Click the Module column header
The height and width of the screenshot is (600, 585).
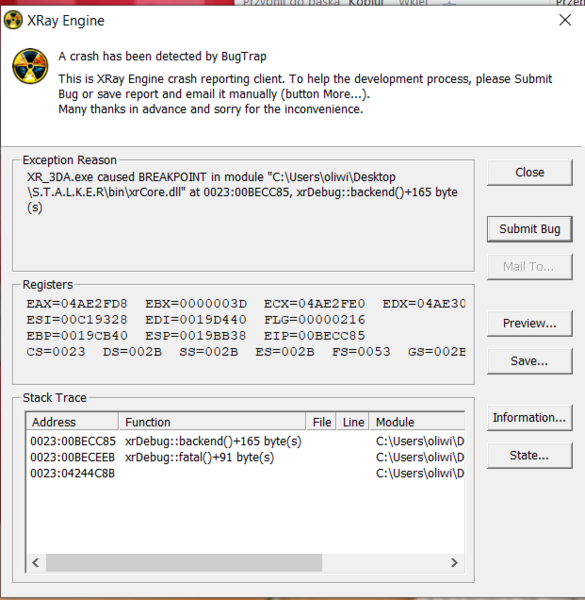[x=417, y=422]
